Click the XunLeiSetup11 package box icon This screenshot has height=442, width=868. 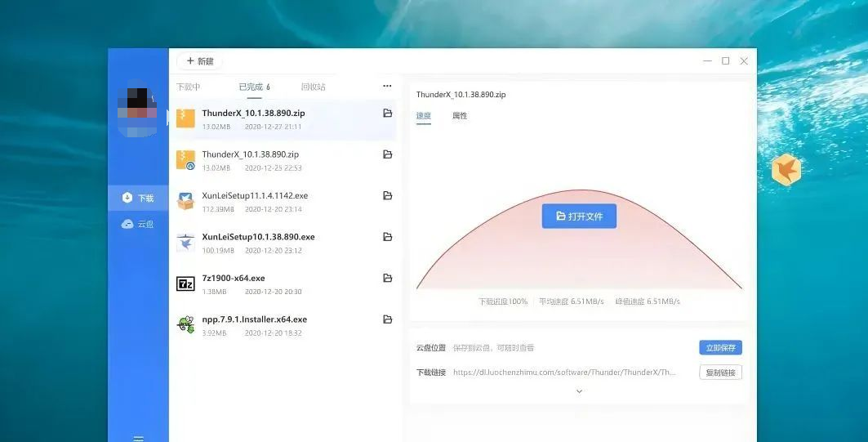pos(185,201)
